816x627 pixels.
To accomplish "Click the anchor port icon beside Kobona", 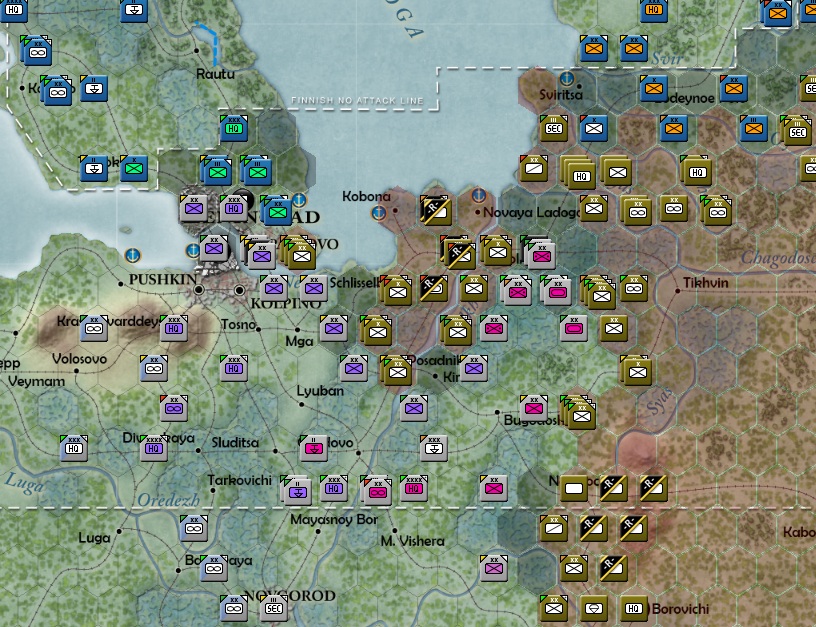I will [x=379, y=213].
